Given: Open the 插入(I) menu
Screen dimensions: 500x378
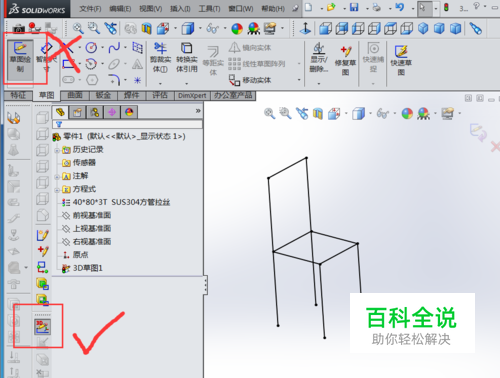Looking at the screenshot, I should (x=180, y=9).
